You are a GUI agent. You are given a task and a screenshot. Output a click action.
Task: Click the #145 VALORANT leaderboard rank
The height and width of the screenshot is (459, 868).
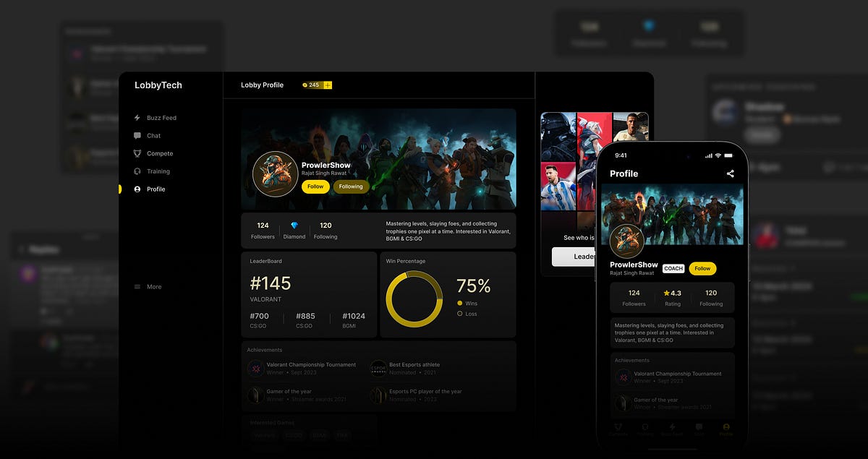[x=271, y=288]
